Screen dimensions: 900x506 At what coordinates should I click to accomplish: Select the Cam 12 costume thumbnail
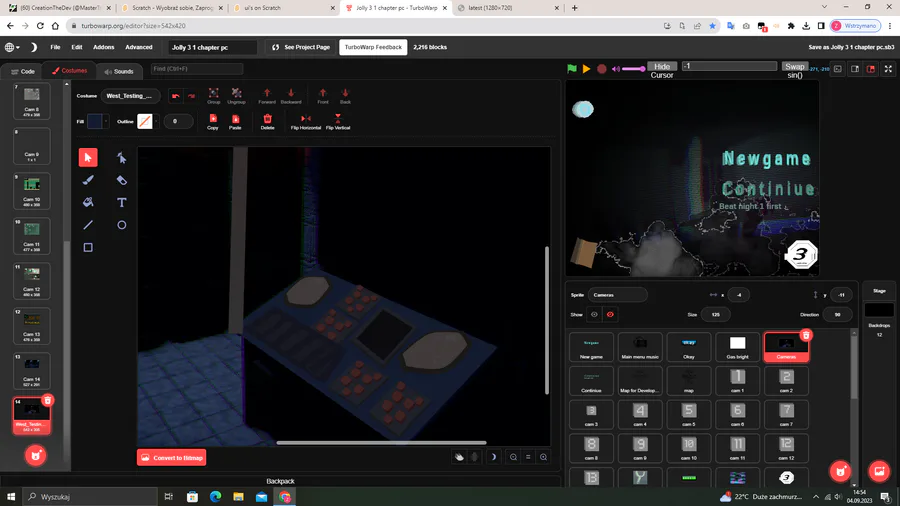[x=32, y=281]
